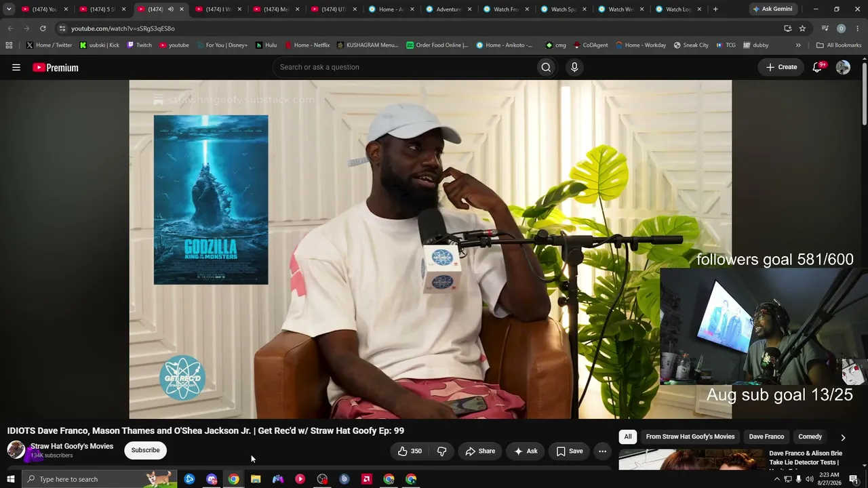
Task: Open Windows Start menu
Action: pos(10,479)
